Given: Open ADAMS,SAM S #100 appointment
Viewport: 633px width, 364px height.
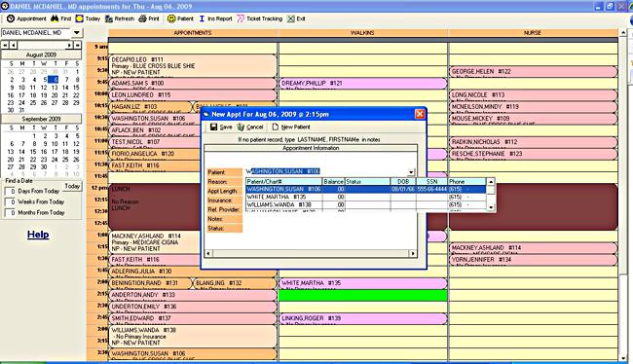Looking at the screenshot, I should click(x=193, y=84).
